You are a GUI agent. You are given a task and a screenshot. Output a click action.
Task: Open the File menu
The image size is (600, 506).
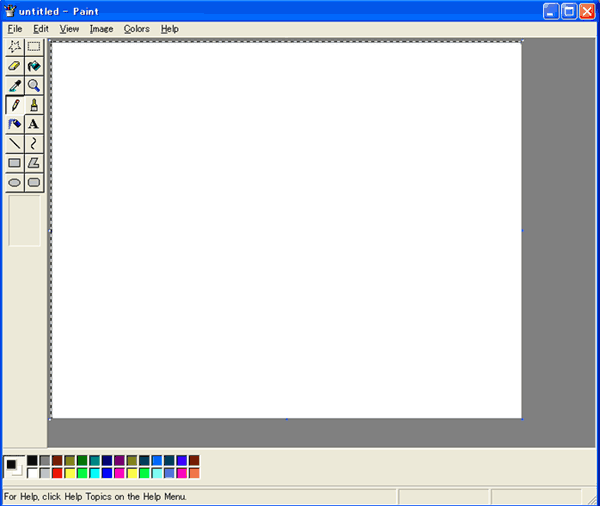(x=15, y=29)
